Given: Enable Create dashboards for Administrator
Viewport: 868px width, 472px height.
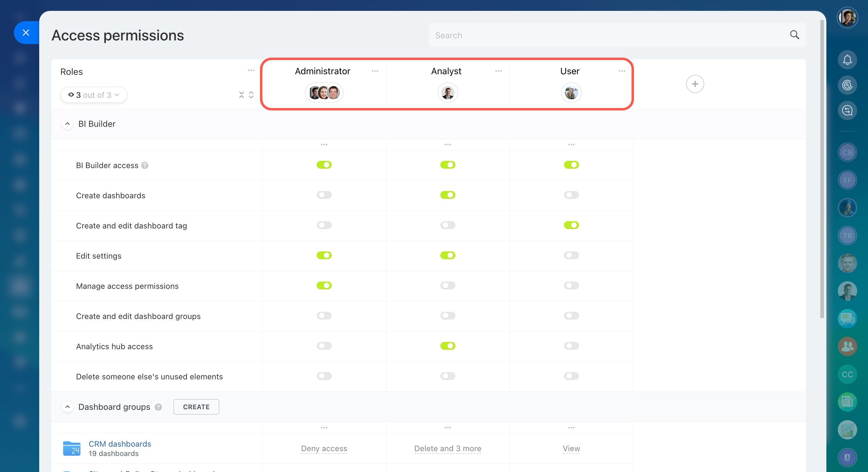Looking at the screenshot, I should [x=324, y=195].
